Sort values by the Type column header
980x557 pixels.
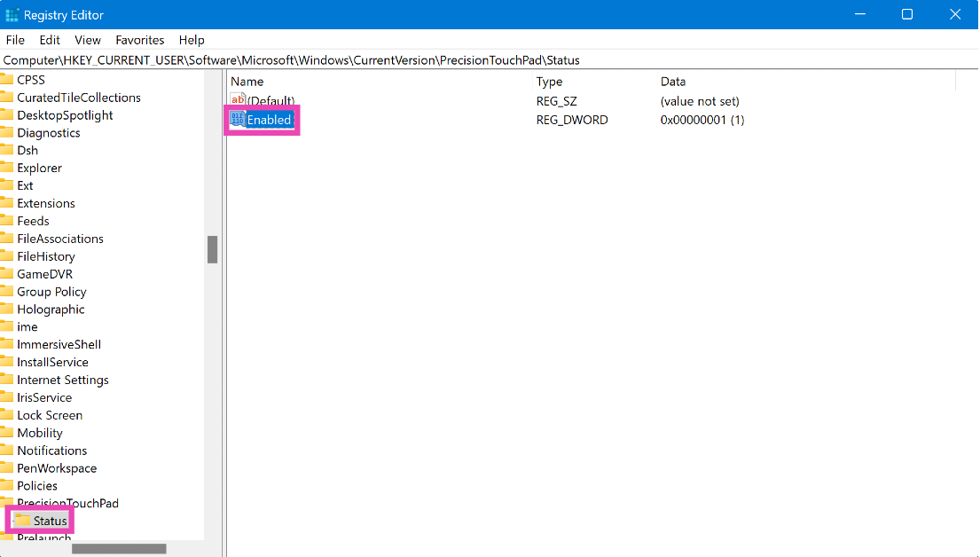pyautogui.click(x=550, y=81)
